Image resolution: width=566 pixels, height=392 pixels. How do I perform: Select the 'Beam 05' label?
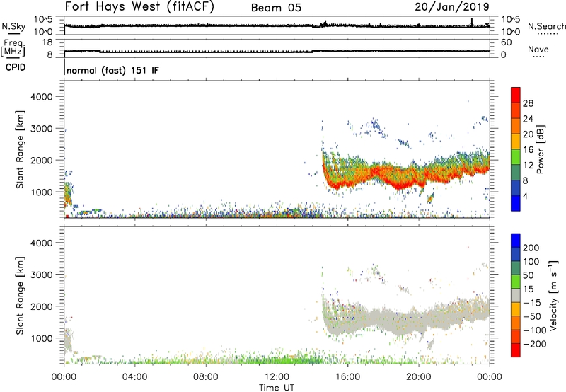276,8
